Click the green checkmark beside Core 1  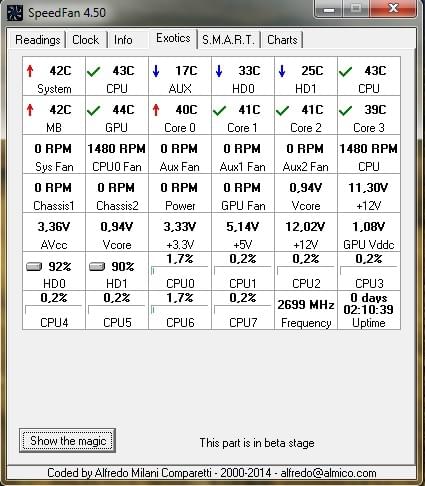tap(219, 110)
